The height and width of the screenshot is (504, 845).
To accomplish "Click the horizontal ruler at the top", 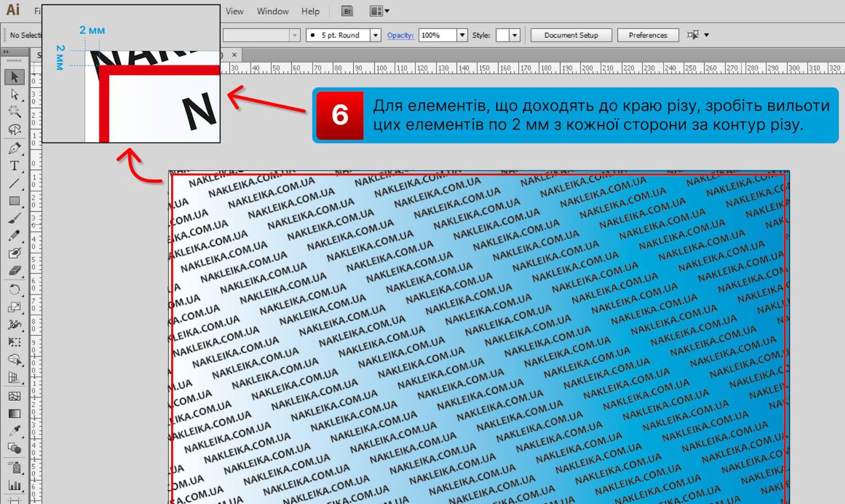I will click(x=532, y=68).
